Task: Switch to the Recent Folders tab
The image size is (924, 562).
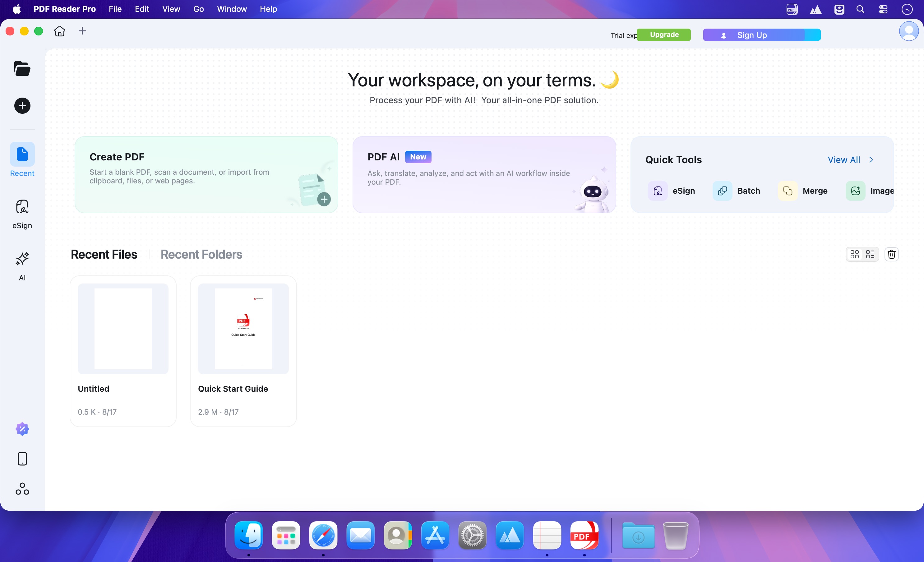Action: click(x=201, y=254)
